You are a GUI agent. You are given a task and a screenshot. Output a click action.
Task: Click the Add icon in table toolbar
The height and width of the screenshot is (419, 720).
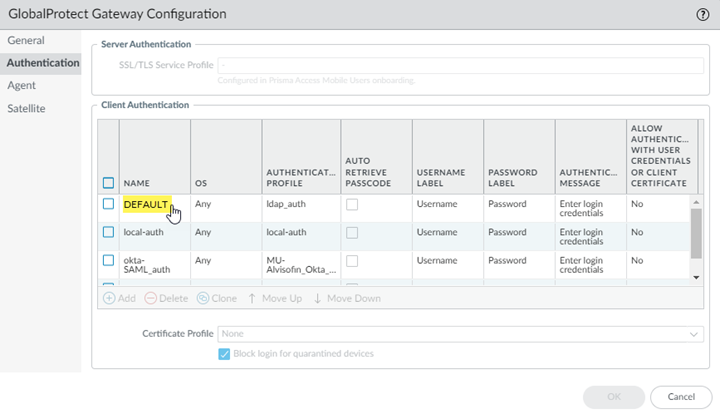pyautogui.click(x=109, y=298)
